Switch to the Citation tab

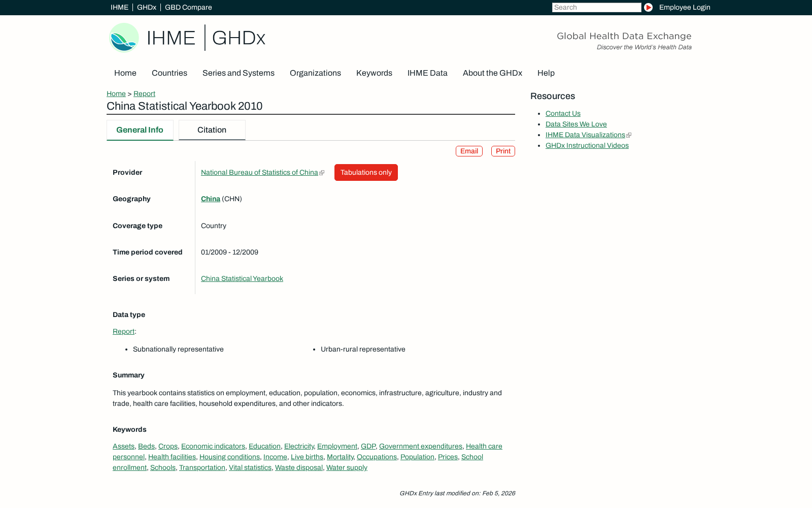pos(212,130)
